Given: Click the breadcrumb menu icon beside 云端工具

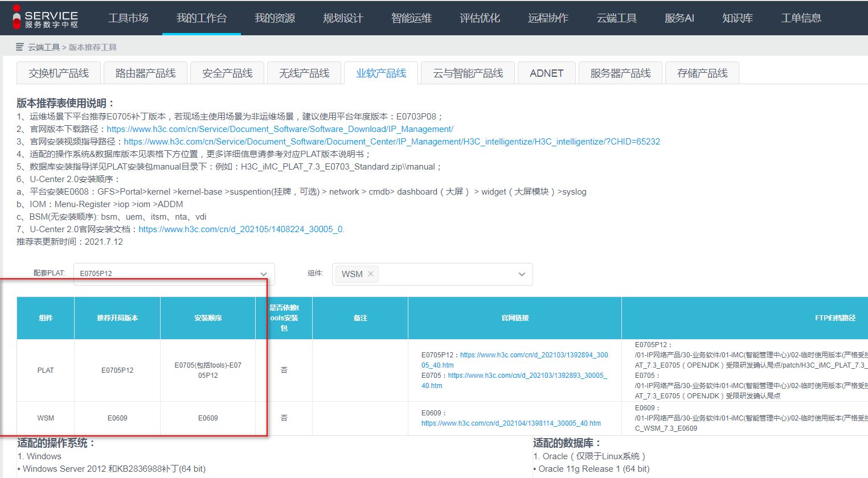Looking at the screenshot, I should click(x=20, y=47).
